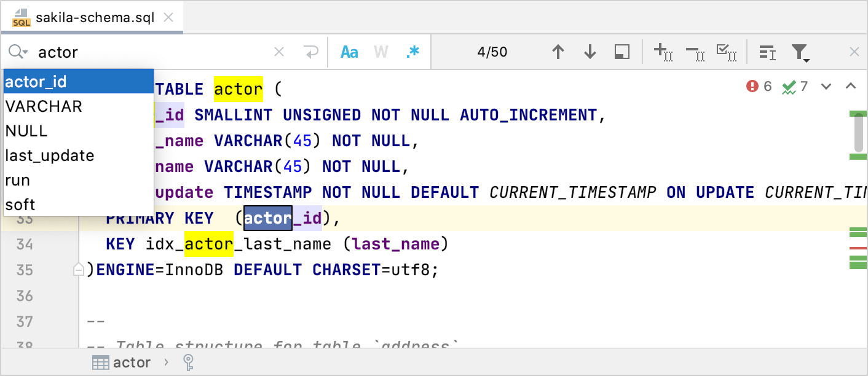Click 'SMALLINT' keyword

click(234, 115)
